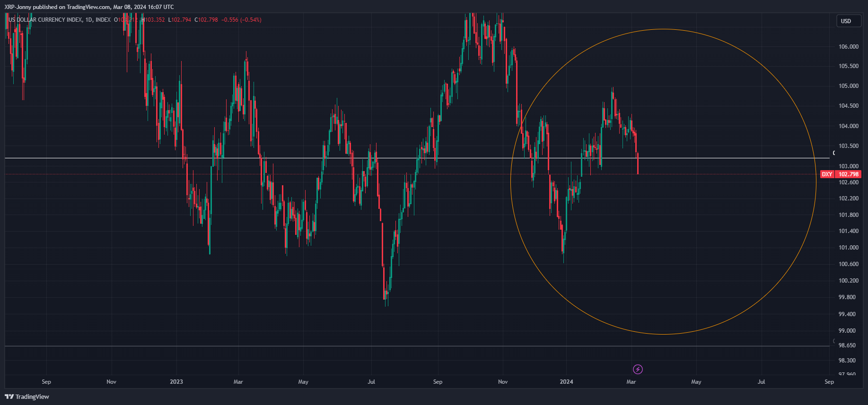Click the 102.600 price axis label
Viewport: 868px width, 405px height.
(x=849, y=182)
